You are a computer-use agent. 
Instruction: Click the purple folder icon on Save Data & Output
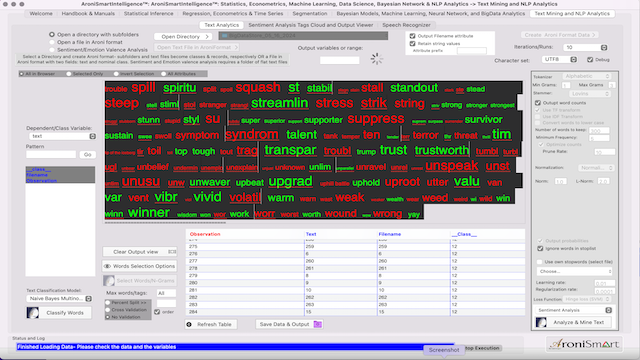click(318, 324)
